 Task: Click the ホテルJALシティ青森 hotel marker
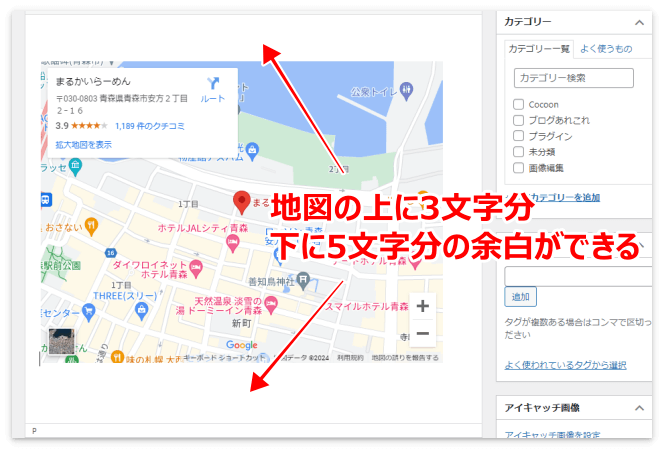tap(232, 243)
